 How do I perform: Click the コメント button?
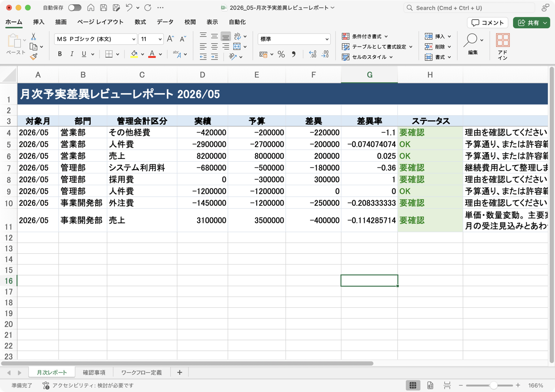click(x=488, y=23)
